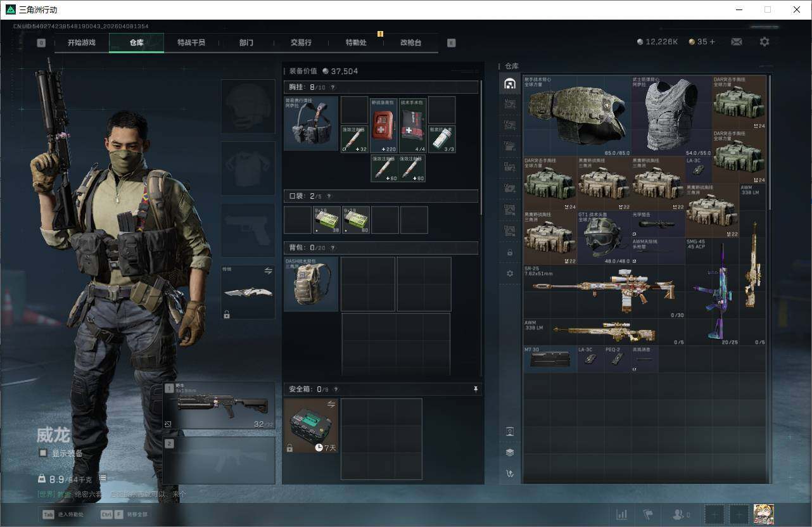The image size is (812, 527).
Task: Open the settings gear in top bar
Action: tap(764, 42)
